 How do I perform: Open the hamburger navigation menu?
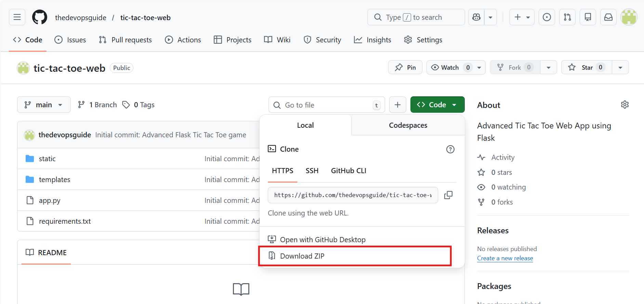pos(17,17)
